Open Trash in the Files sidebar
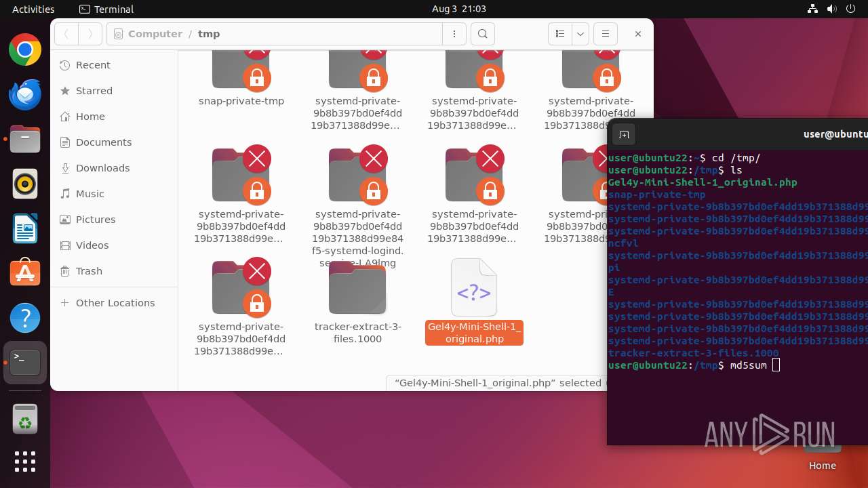This screenshot has width=868, height=488. (114, 271)
